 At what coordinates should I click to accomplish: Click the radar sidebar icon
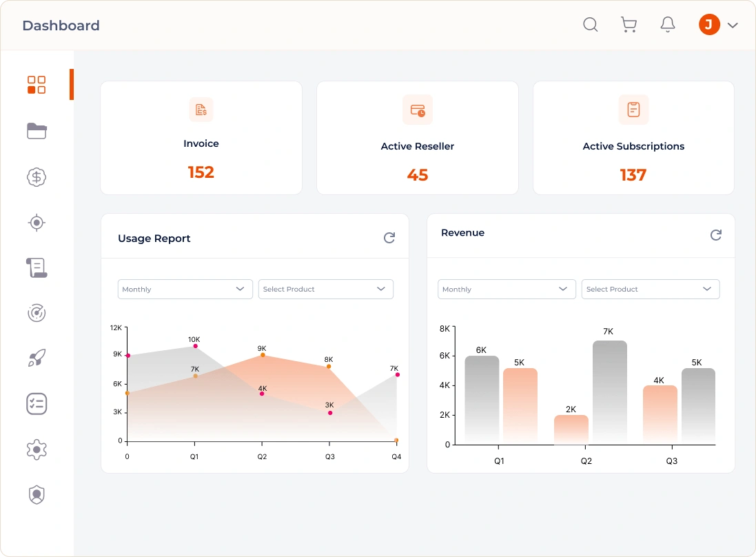click(x=37, y=313)
